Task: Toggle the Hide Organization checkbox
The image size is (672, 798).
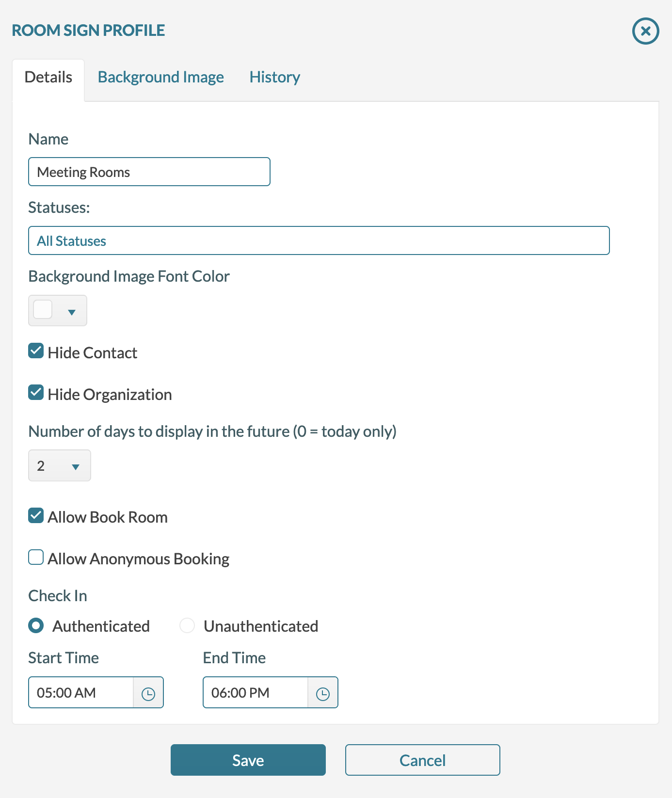Action: (36, 393)
